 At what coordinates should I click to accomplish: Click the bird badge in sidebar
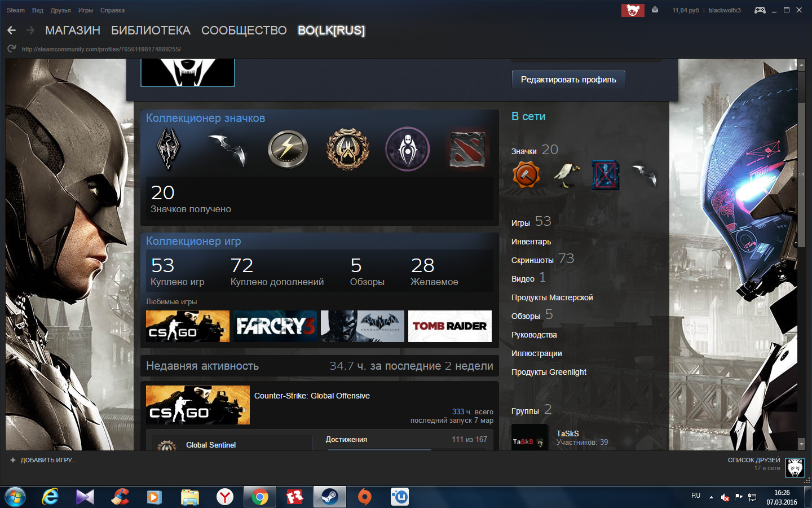coord(566,175)
